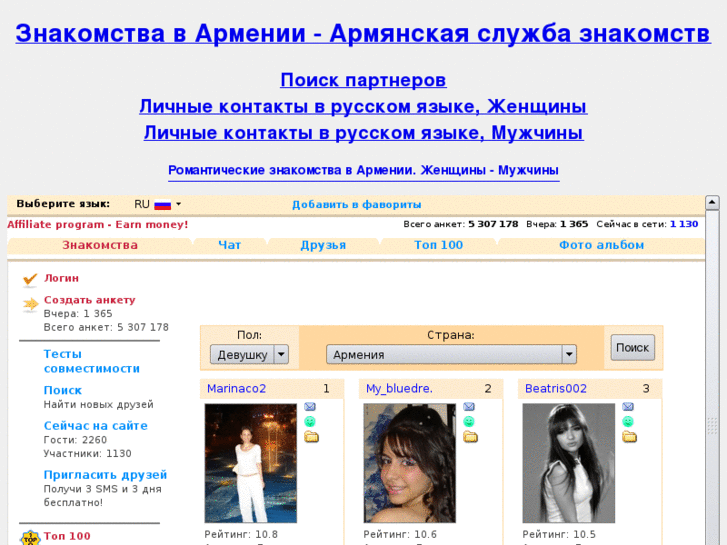Click the green smiley icon next to Marinaco2

click(310, 422)
